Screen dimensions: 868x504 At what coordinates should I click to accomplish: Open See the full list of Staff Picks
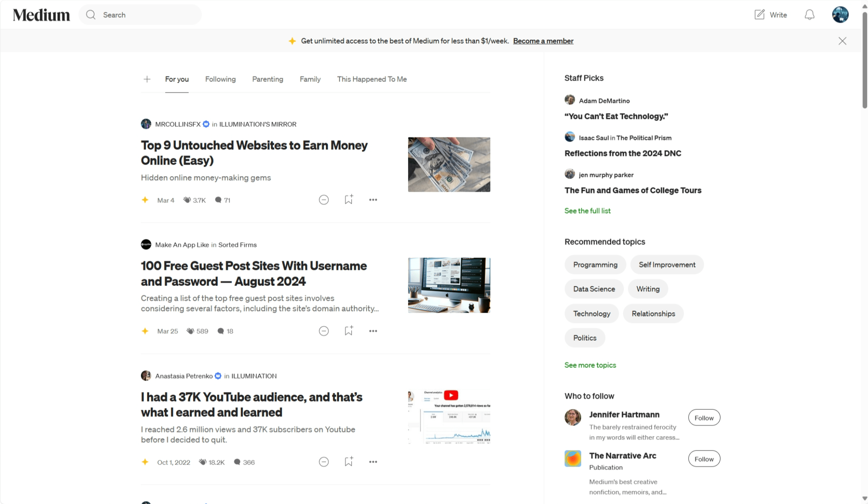click(587, 210)
